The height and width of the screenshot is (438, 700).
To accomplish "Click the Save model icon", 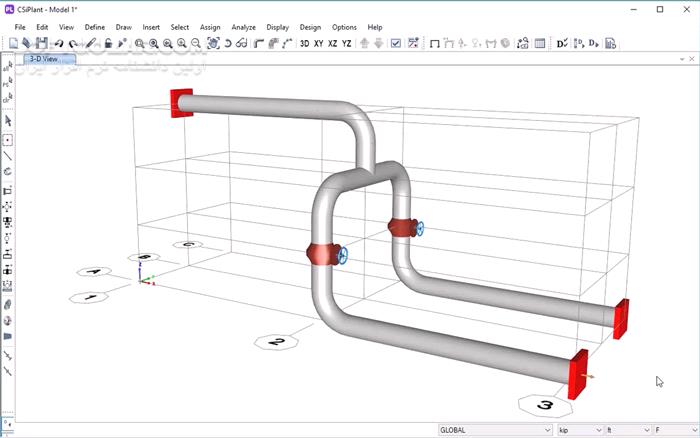I will tap(41, 43).
